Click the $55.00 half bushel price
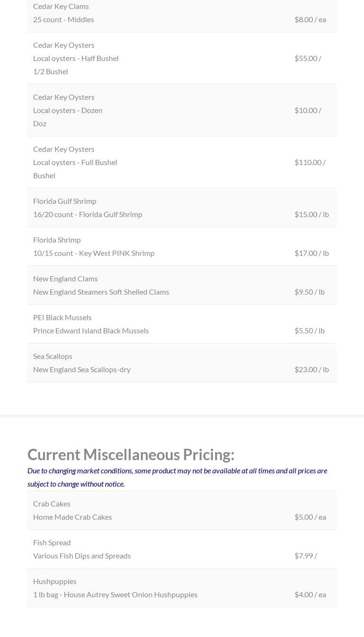Screen dimensions: 364x637 tap(307, 58)
